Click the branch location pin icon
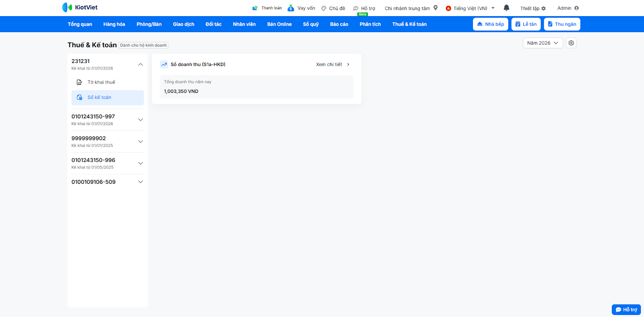 coord(436,8)
